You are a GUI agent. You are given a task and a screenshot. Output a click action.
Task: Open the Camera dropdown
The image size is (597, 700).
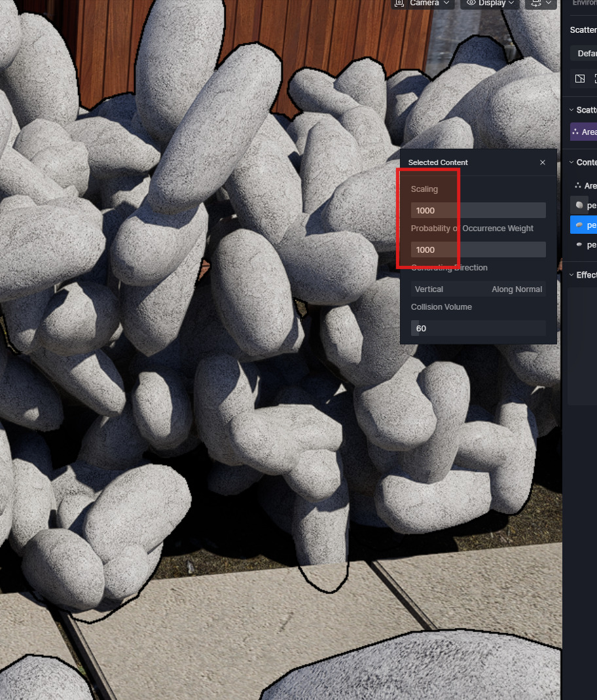click(424, 3)
